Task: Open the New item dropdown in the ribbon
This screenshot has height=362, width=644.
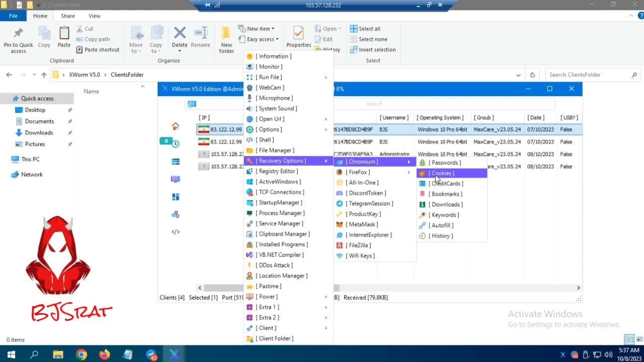Action: pyautogui.click(x=258, y=28)
